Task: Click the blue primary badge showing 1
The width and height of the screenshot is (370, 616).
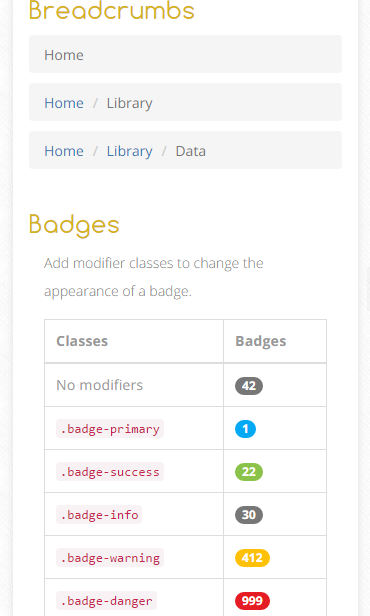Action: [x=245, y=429]
